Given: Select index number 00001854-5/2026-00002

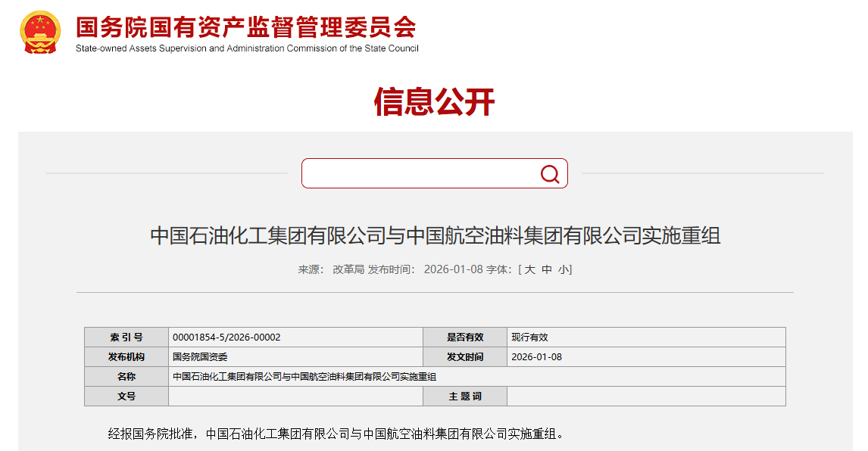Looking at the screenshot, I should (226, 337).
